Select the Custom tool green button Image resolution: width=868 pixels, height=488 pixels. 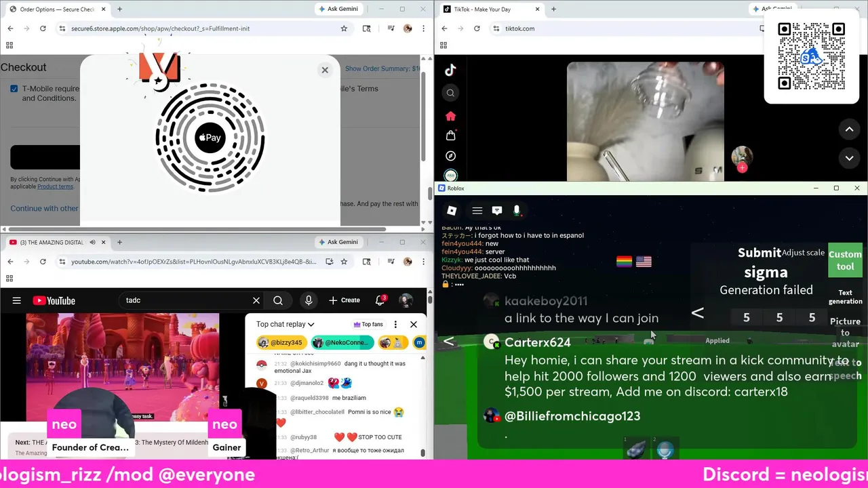point(845,260)
